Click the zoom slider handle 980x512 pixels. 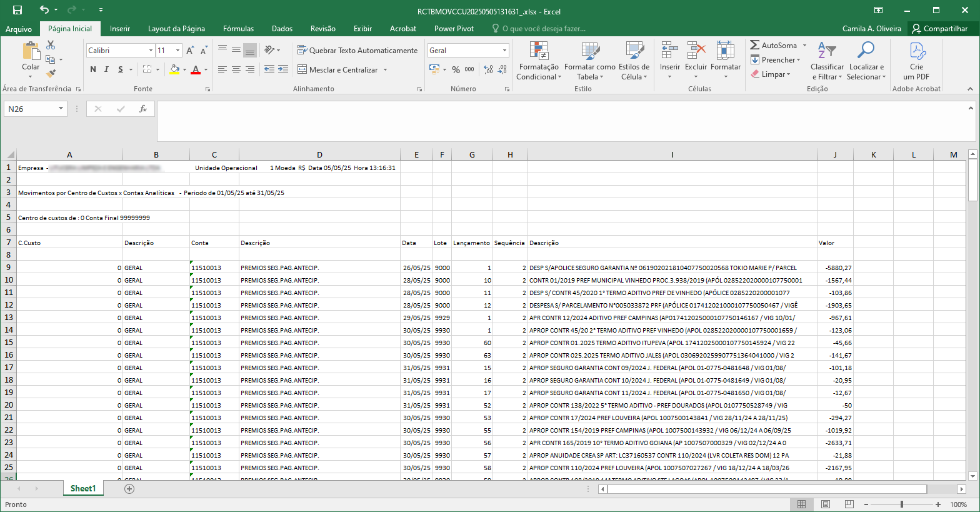(902, 504)
